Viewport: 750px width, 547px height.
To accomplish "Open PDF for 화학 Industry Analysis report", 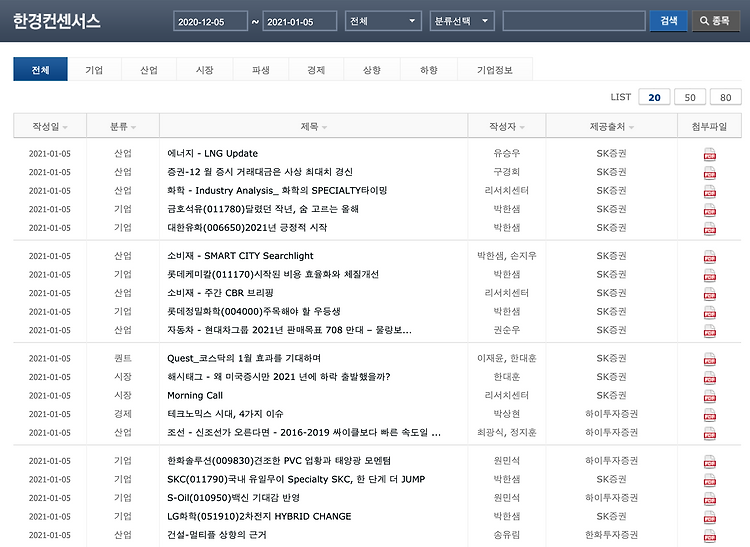I will [709, 192].
